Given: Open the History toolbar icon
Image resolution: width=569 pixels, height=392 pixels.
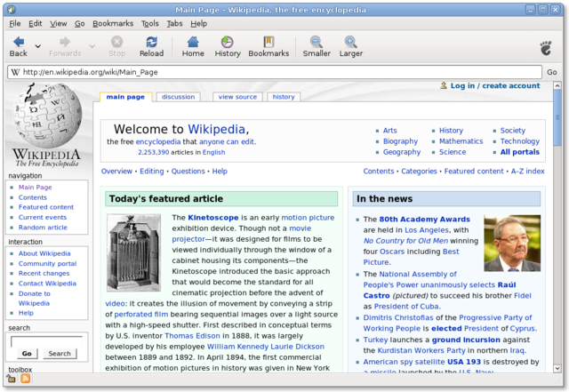Looking at the screenshot, I should [x=228, y=42].
